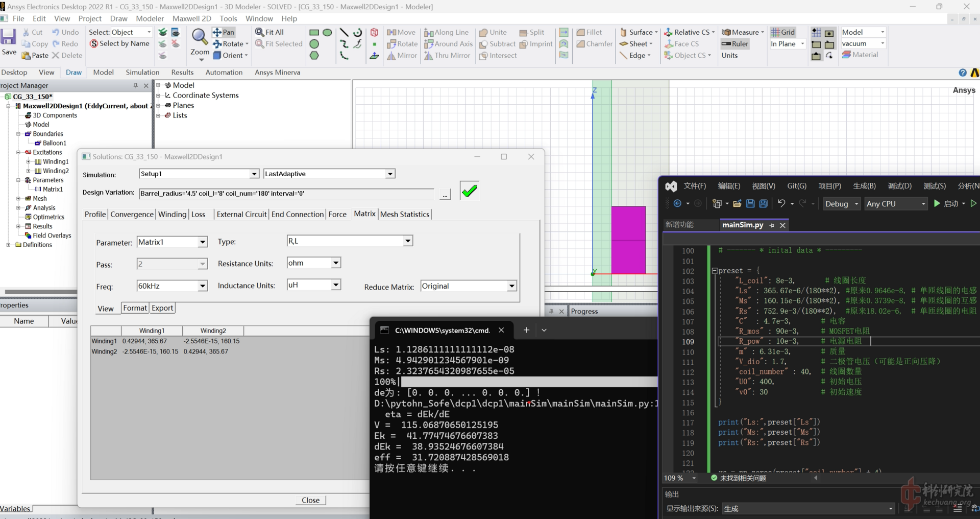Image resolution: width=980 pixels, height=519 pixels.
Task: Click the Design Variation text field
Action: tap(286, 194)
